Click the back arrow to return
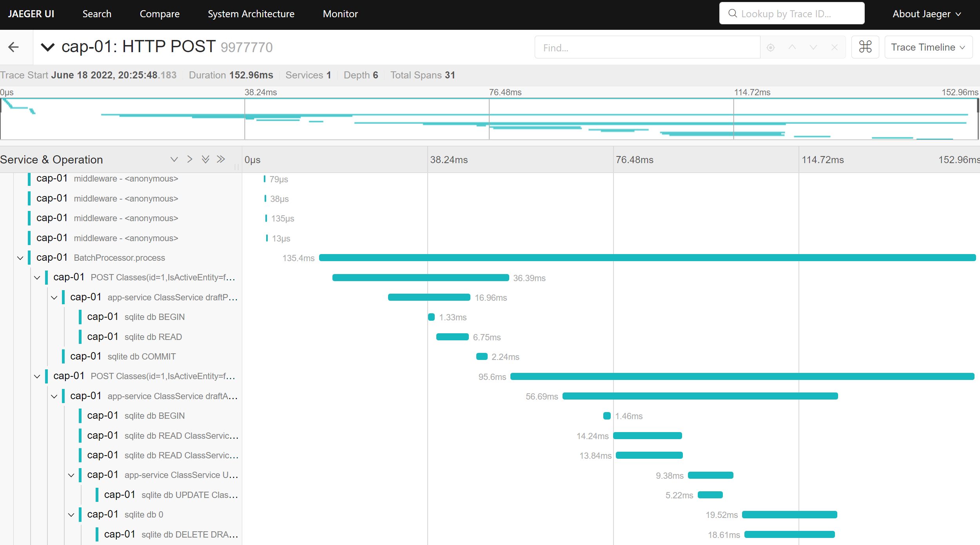 pos(15,47)
